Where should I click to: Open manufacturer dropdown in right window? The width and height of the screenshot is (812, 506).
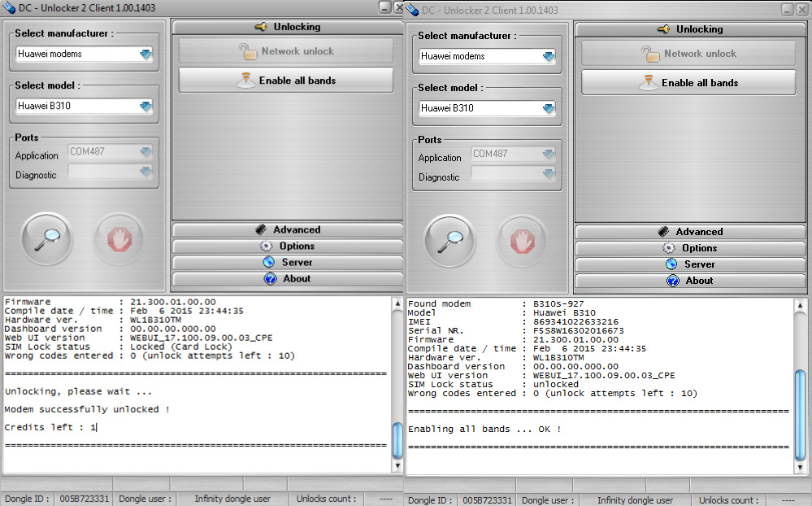tap(549, 56)
